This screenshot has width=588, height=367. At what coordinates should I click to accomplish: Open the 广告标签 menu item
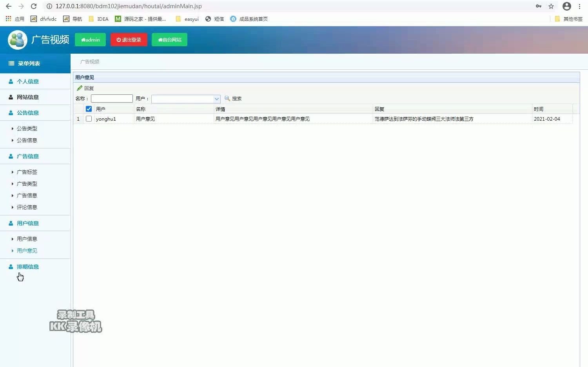pyautogui.click(x=27, y=172)
